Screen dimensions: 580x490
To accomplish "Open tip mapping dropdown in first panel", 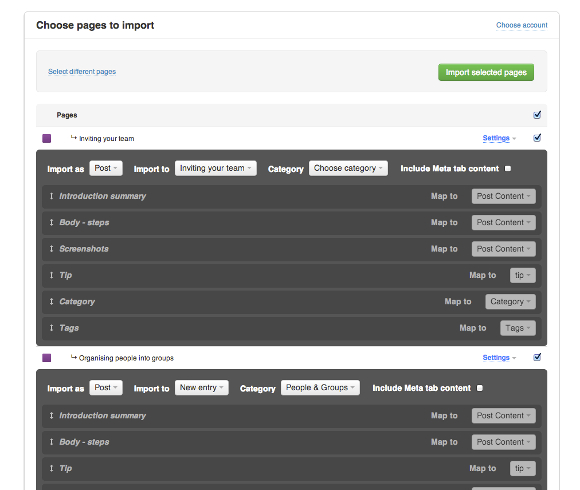I will (523, 275).
